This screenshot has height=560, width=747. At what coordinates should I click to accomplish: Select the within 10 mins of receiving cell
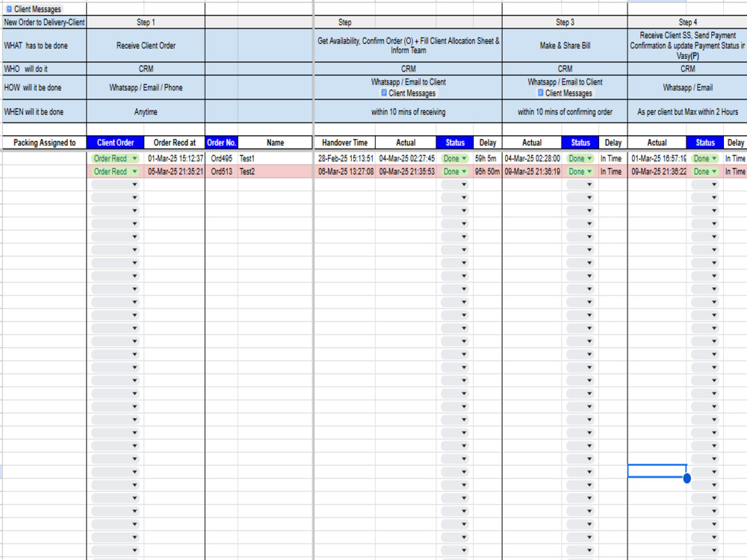click(x=409, y=112)
